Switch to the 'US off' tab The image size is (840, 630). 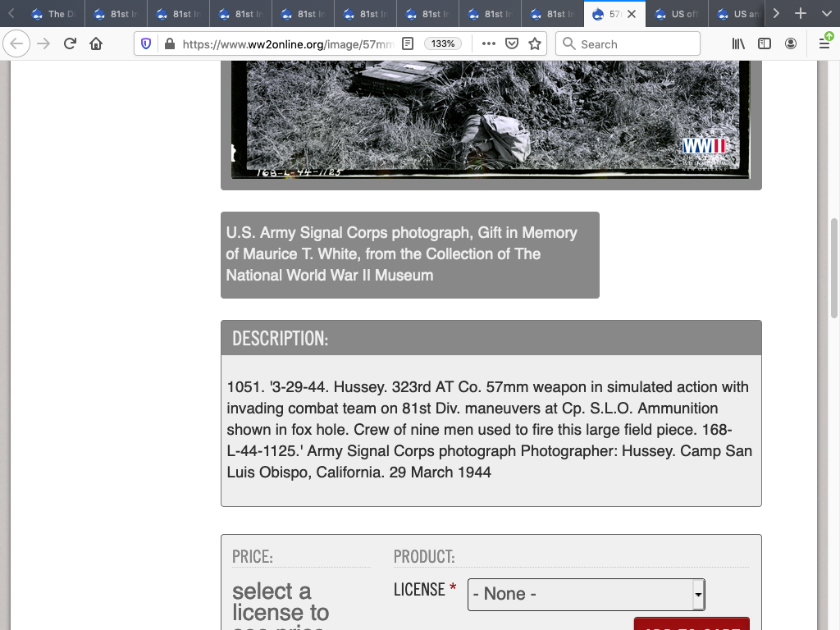click(x=677, y=14)
